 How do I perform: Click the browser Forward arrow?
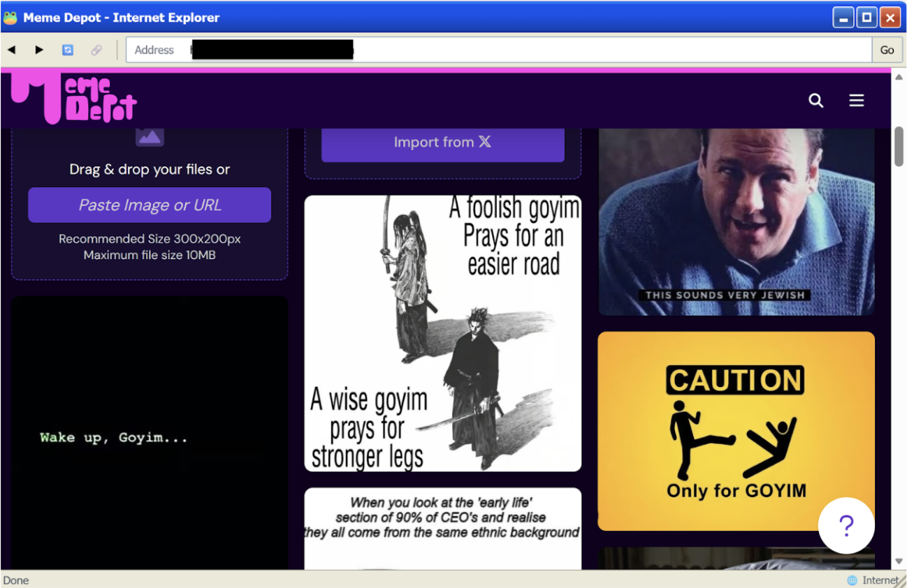click(39, 50)
